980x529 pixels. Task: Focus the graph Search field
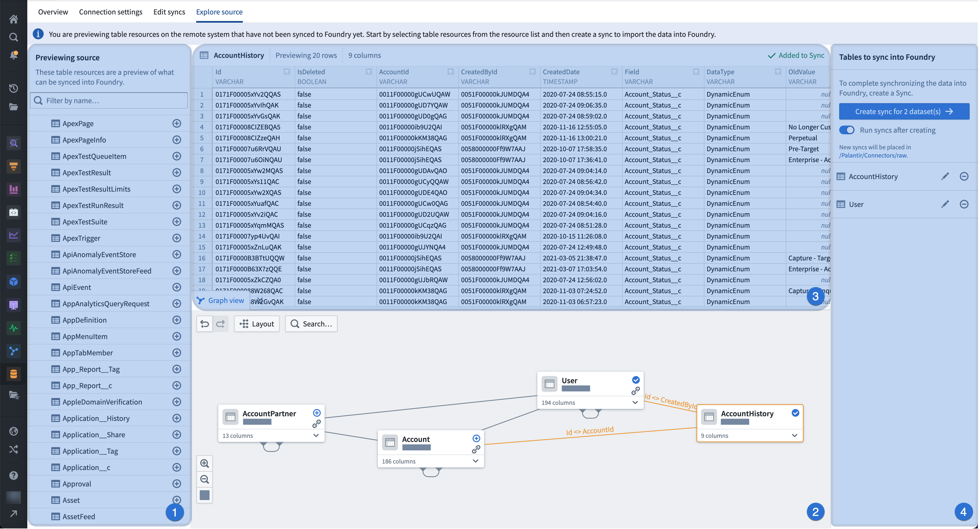click(x=311, y=323)
